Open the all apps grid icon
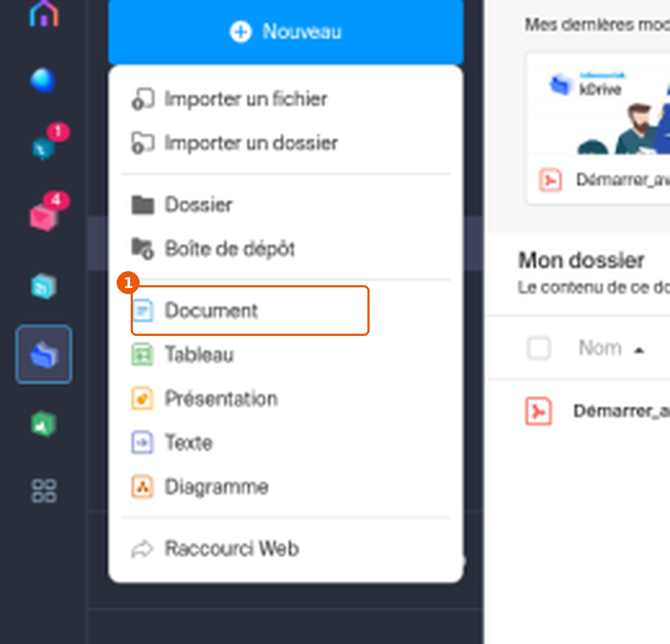Image resolution: width=670 pixels, height=644 pixels. tap(44, 491)
